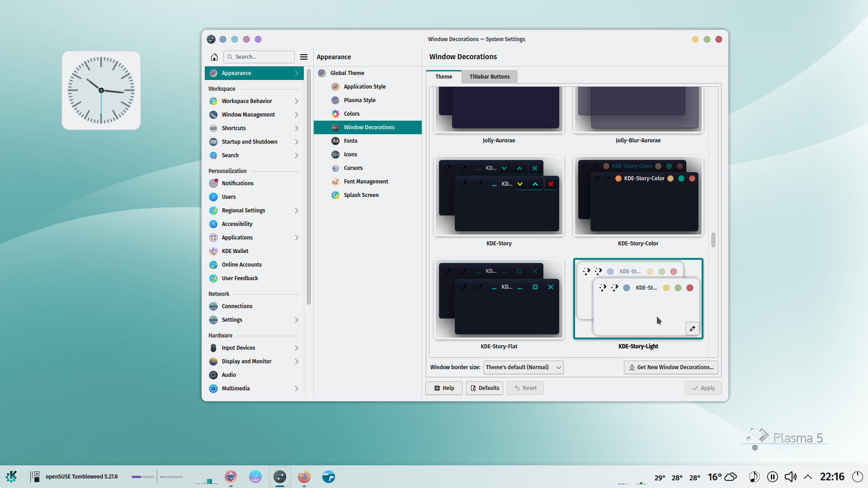Select the Jolly-Aurorae theme thumbnail
The height and width of the screenshot is (488, 868).
coord(499,110)
